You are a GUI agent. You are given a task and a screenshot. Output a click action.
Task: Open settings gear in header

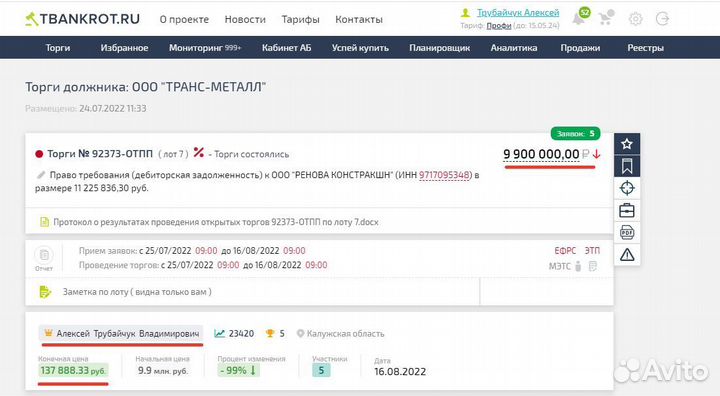636,19
